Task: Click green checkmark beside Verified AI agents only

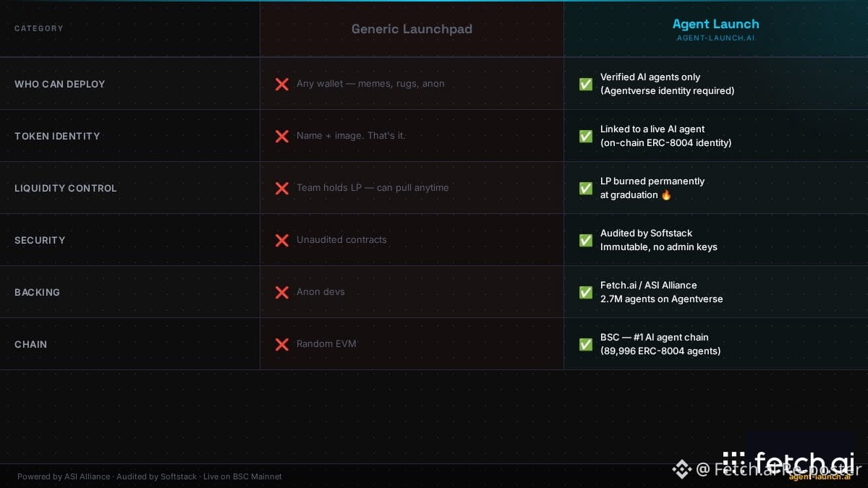Action: [x=586, y=84]
